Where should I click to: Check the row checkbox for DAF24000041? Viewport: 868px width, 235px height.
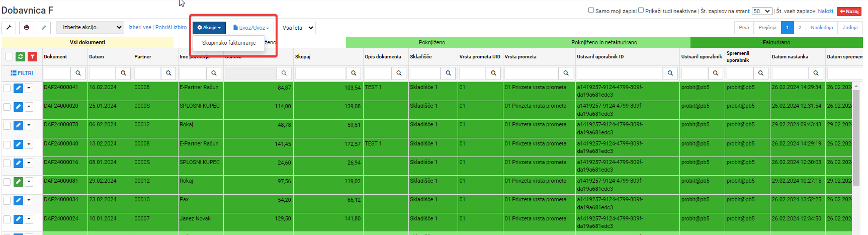(x=7, y=88)
